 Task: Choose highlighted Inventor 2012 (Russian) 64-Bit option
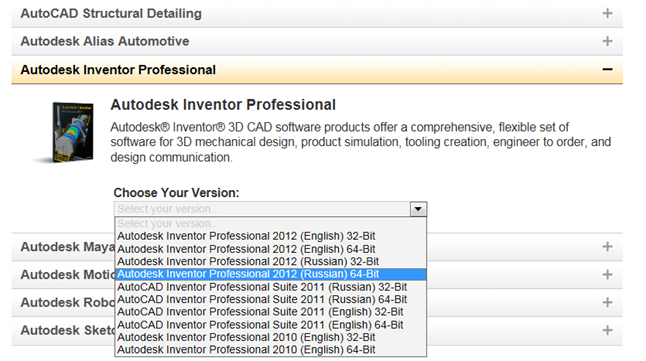pos(271,274)
